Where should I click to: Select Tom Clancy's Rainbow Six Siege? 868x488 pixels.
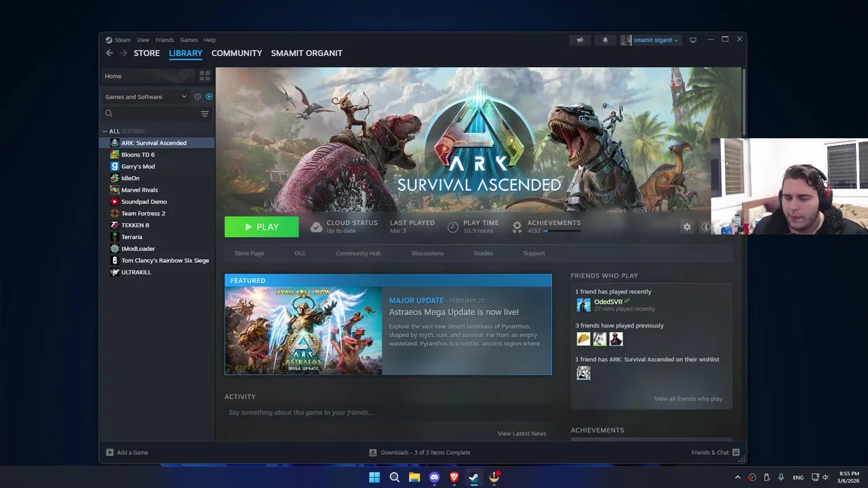(157, 260)
